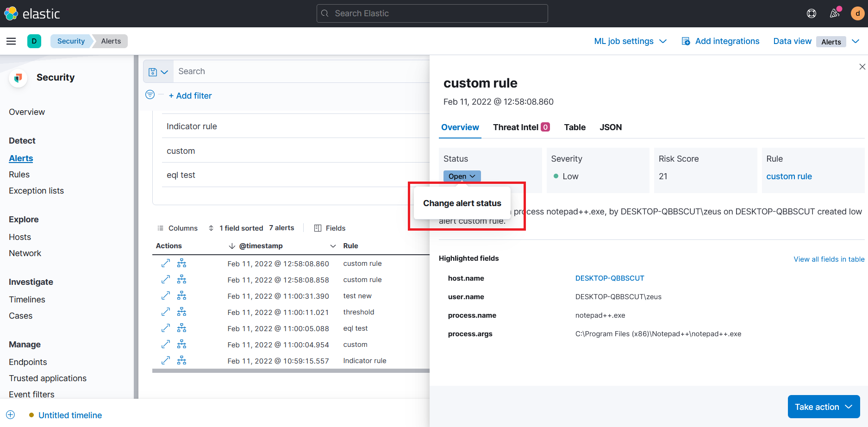Click the help life-ring icon in the header
The image size is (868, 427).
[812, 13]
